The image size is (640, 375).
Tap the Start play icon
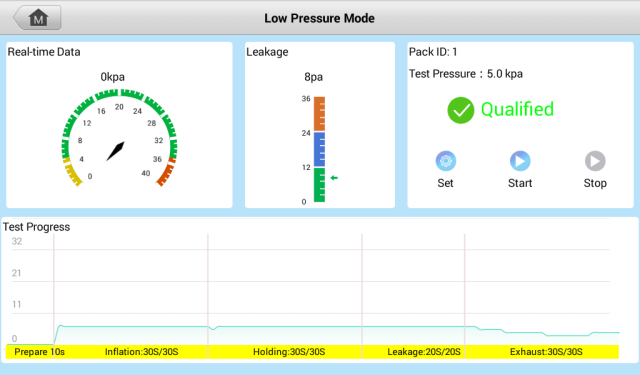tap(520, 161)
